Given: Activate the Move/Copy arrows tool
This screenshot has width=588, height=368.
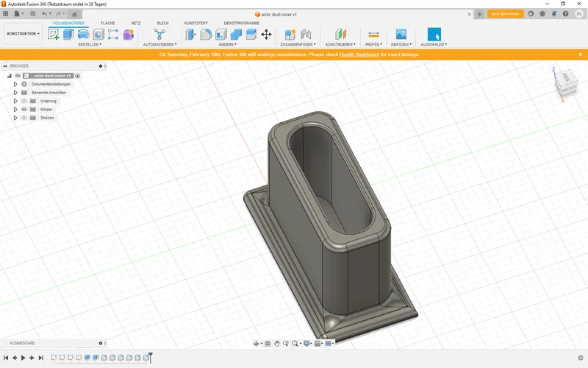Looking at the screenshot, I should click(266, 35).
